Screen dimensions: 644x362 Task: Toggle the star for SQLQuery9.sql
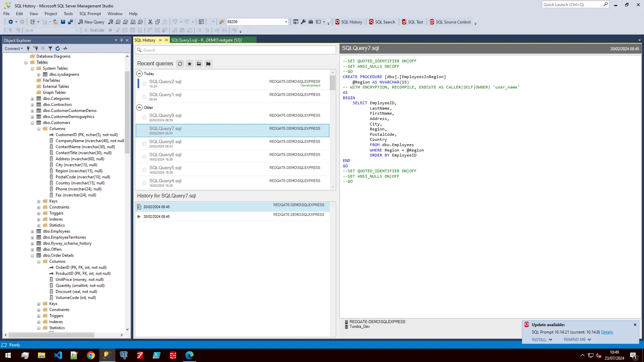[x=144, y=118]
